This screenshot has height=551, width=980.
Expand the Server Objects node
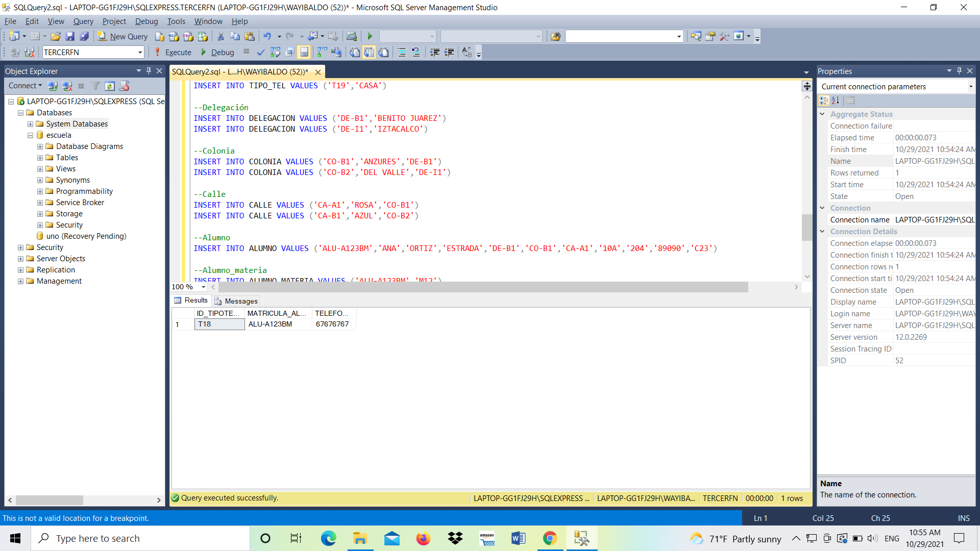[x=20, y=259]
